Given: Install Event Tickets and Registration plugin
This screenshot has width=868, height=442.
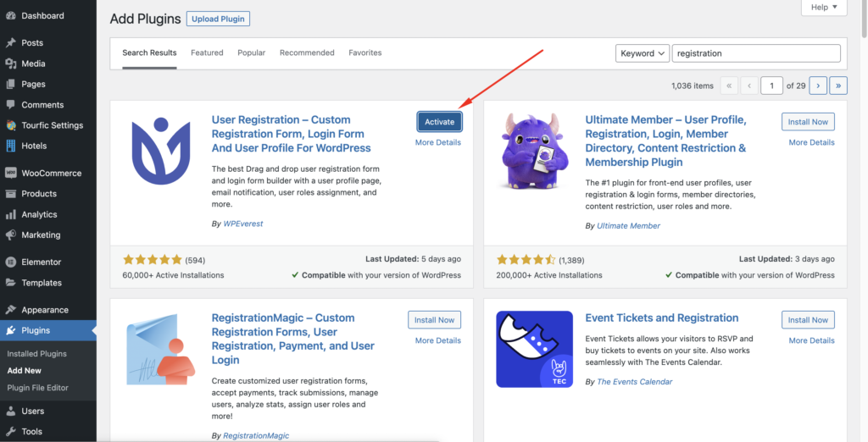Looking at the screenshot, I should click(808, 320).
